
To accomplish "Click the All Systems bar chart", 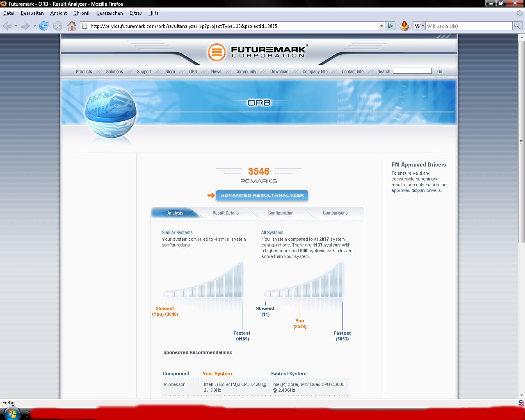I will (x=304, y=280).
